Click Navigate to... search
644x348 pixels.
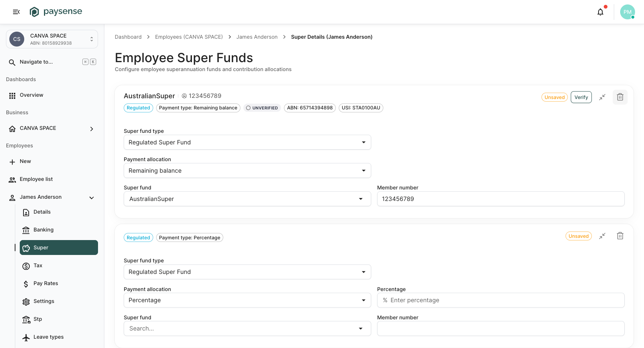(52, 62)
